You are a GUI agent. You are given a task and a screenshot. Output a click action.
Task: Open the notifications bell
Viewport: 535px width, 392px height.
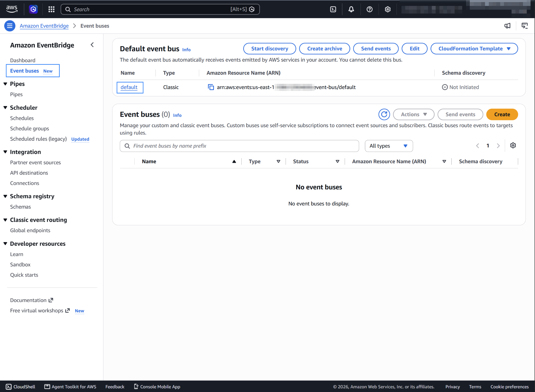point(351,9)
